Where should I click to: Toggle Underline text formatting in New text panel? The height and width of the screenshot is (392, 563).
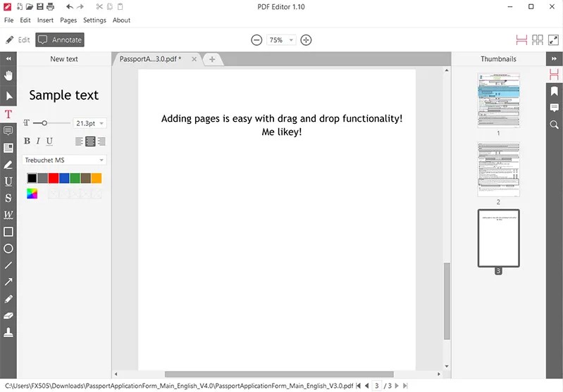[x=49, y=141]
